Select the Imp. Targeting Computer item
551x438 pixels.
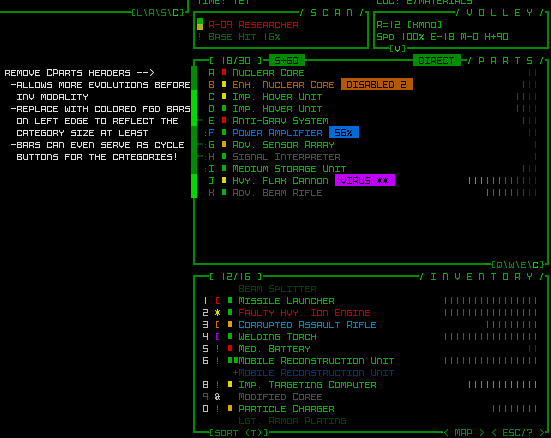pyautogui.click(x=307, y=385)
